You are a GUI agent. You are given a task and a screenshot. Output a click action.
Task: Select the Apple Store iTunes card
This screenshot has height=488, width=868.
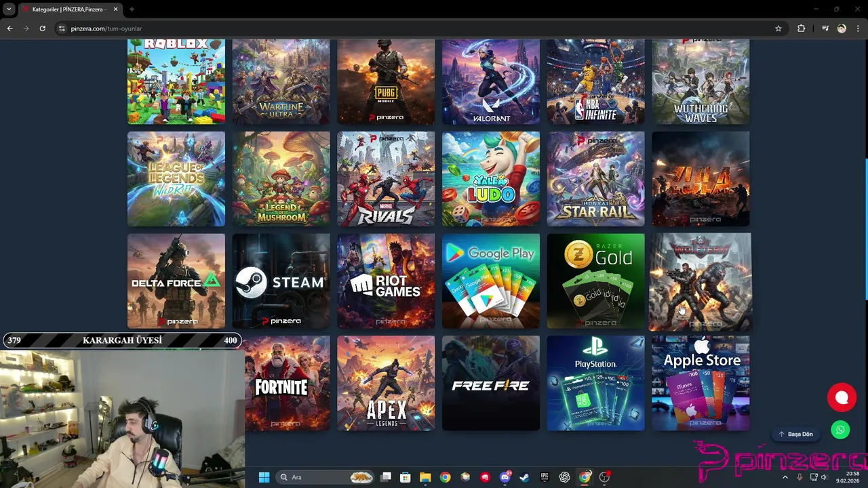(x=701, y=383)
